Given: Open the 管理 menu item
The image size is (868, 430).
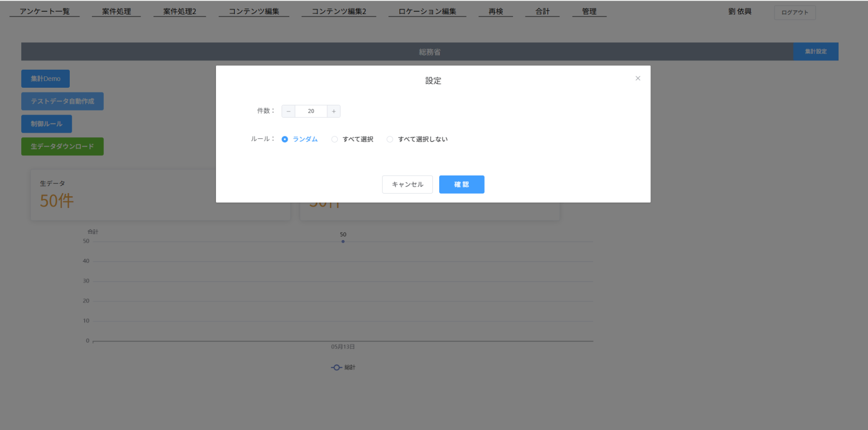Looking at the screenshot, I should [x=589, y=11].
